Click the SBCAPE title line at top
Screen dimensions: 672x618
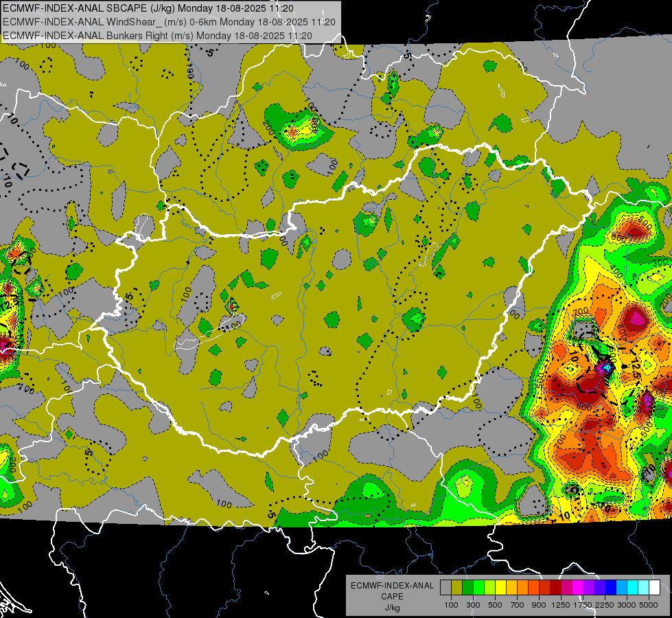pyautogui.click(x=148, y=8)
